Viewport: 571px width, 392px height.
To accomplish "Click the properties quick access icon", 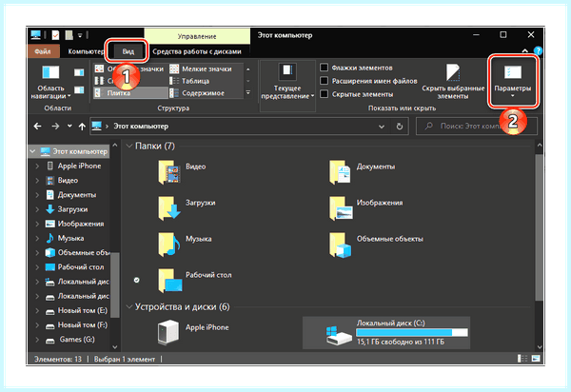I will tap(55, 35).
